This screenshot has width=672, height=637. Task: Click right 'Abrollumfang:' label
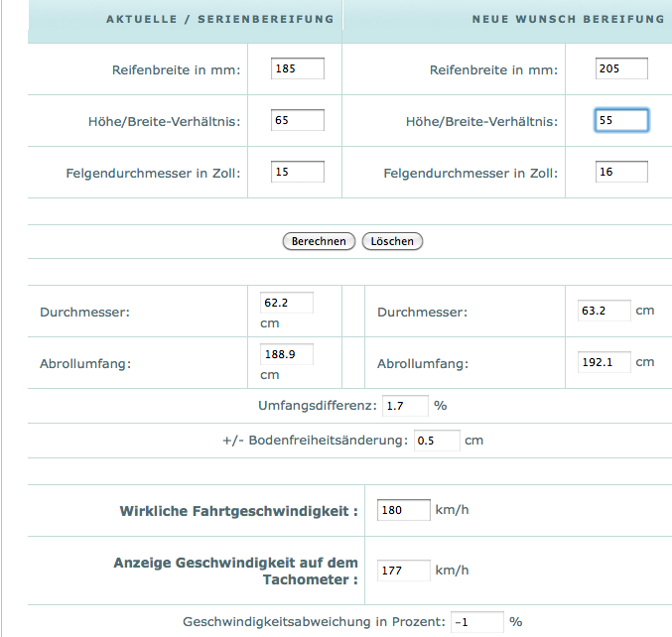(423, 364)
